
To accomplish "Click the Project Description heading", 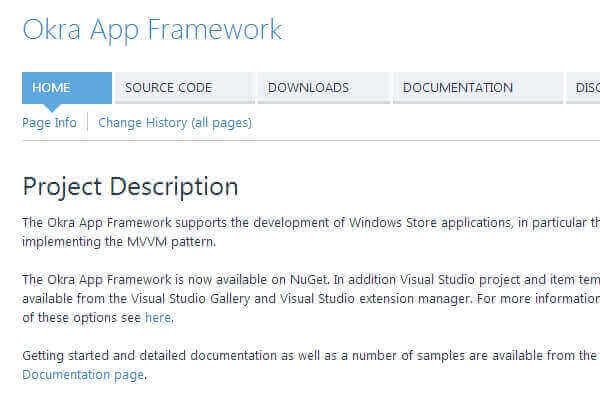I will pos(130,187).
